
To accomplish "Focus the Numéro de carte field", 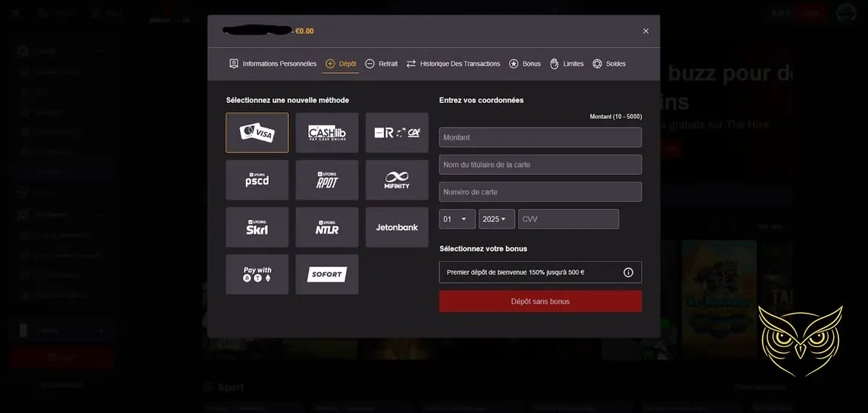I will click(x=540, y=192).
